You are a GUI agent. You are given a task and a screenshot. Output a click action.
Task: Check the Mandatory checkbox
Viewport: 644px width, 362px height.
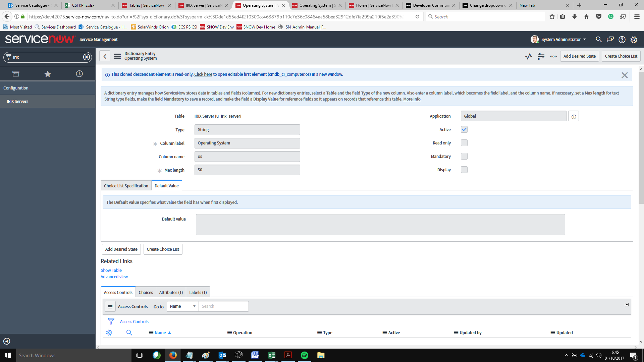tap(464, 156)
